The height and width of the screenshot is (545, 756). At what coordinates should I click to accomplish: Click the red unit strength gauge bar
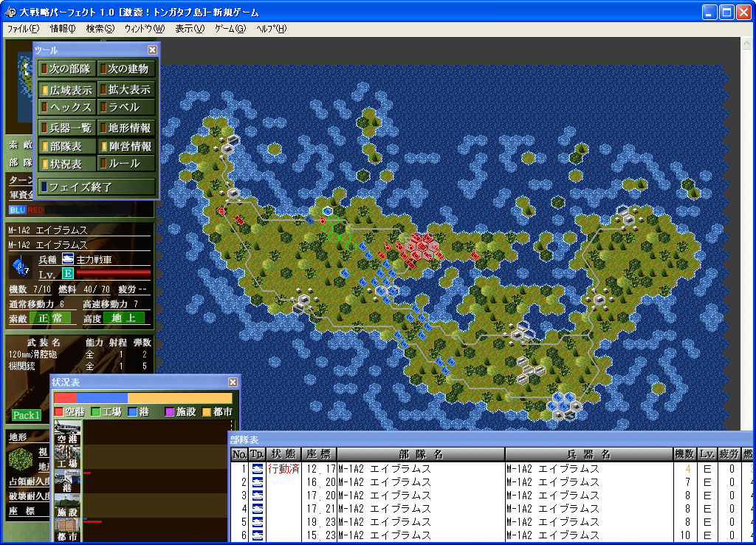(x=113, y=274)
